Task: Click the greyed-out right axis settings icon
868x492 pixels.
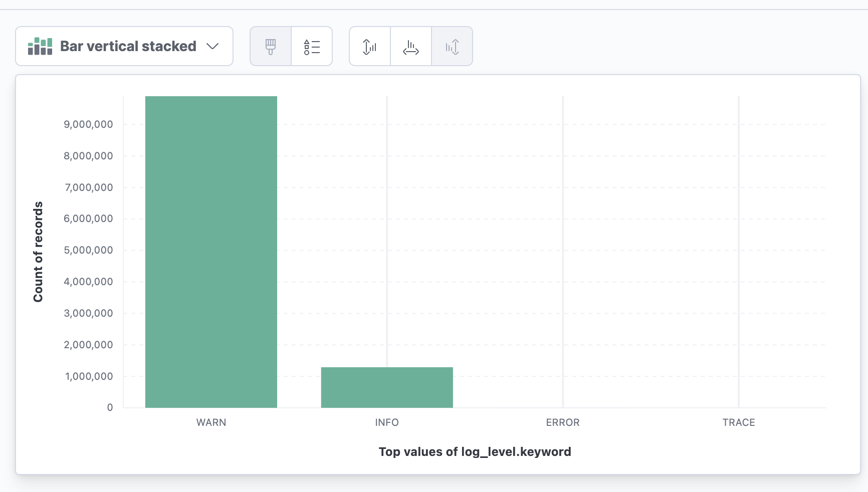Action: coord(452,47)
